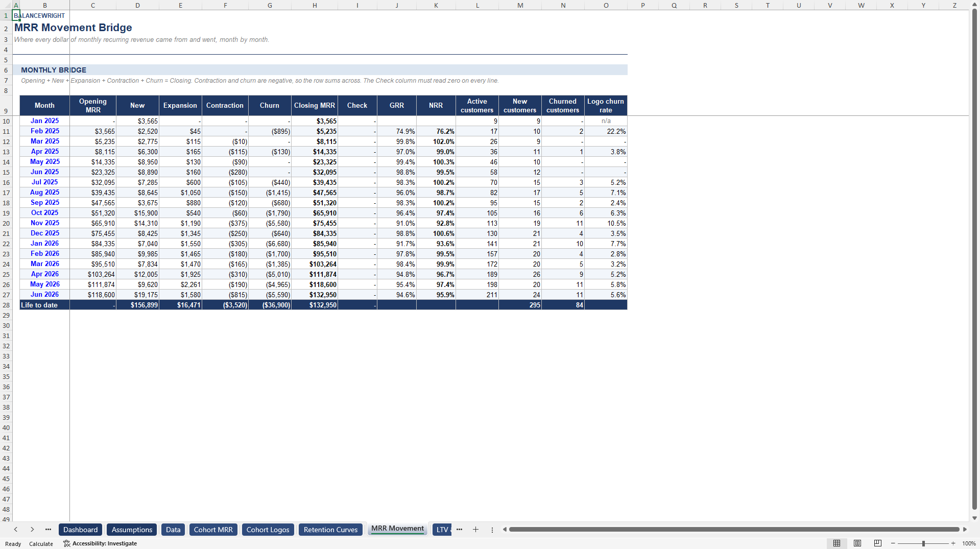The width and height of the screenshot is (980, 549).
Task: Click Active customers value 211
Action: [x=477, y=295]
